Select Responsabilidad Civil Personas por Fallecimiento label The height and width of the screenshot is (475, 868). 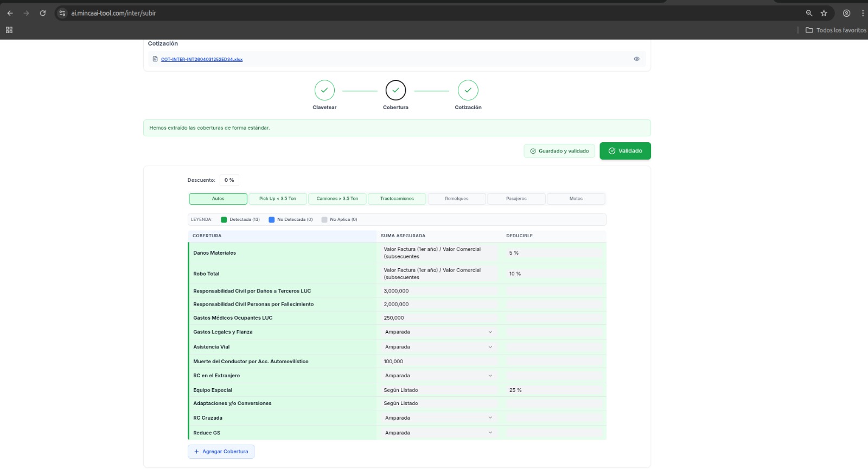(x=253, y=305)
